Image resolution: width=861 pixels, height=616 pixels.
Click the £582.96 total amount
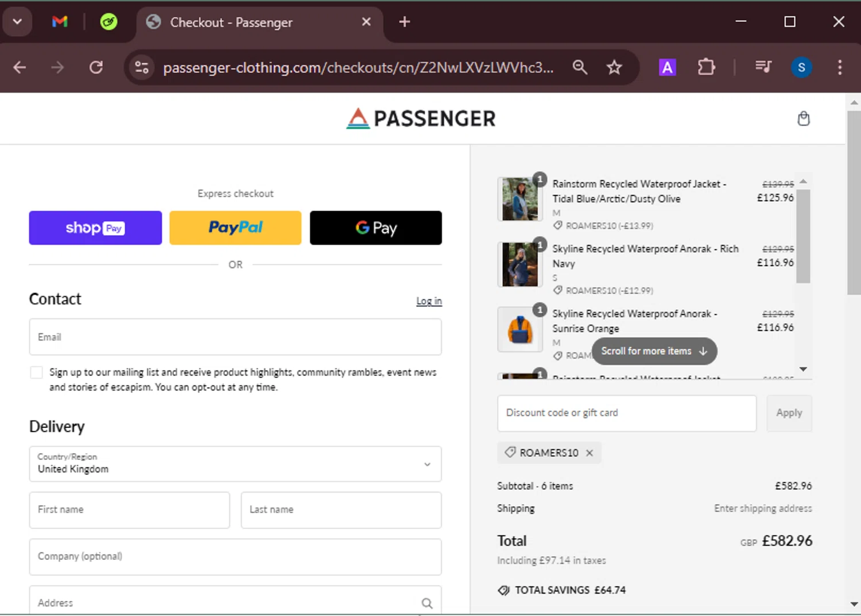click(787, 541)
